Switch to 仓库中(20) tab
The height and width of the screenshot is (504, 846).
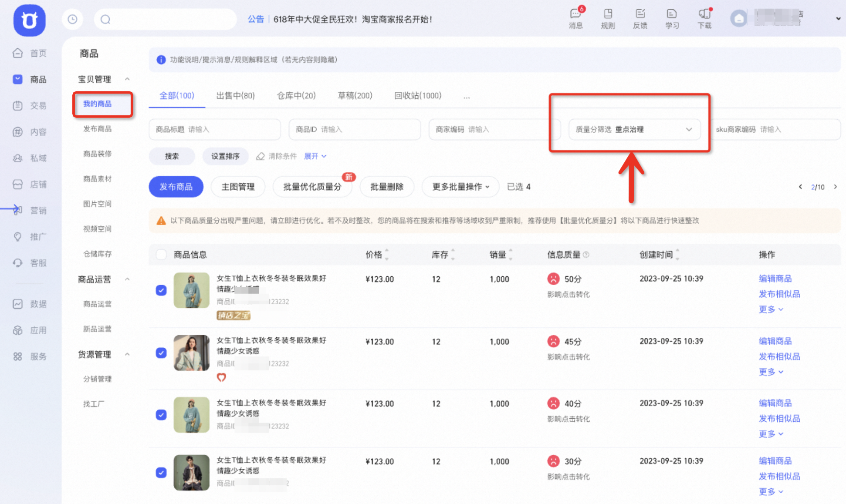click(x=296, y=96)
